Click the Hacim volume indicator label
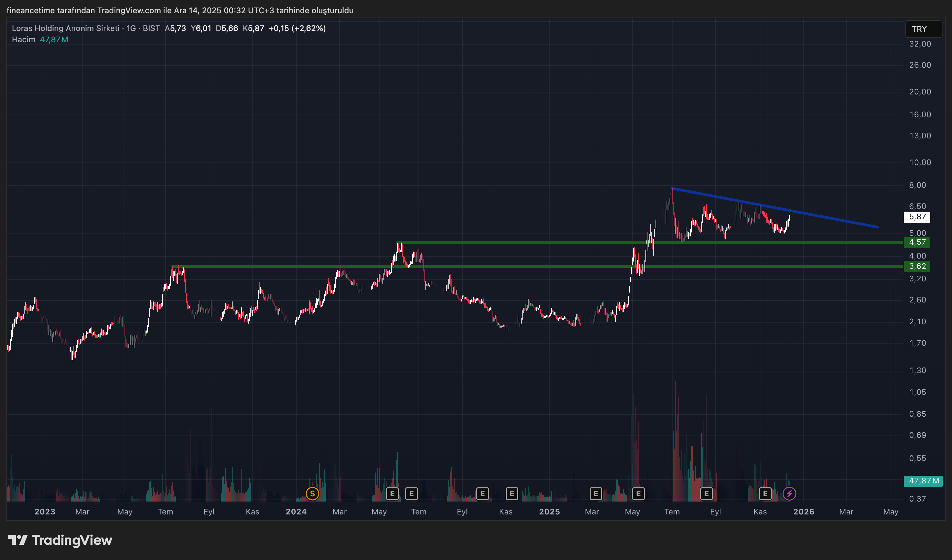The height and width of the screenshot is (560, 952). pyautogui.click(x=23, y=40)
